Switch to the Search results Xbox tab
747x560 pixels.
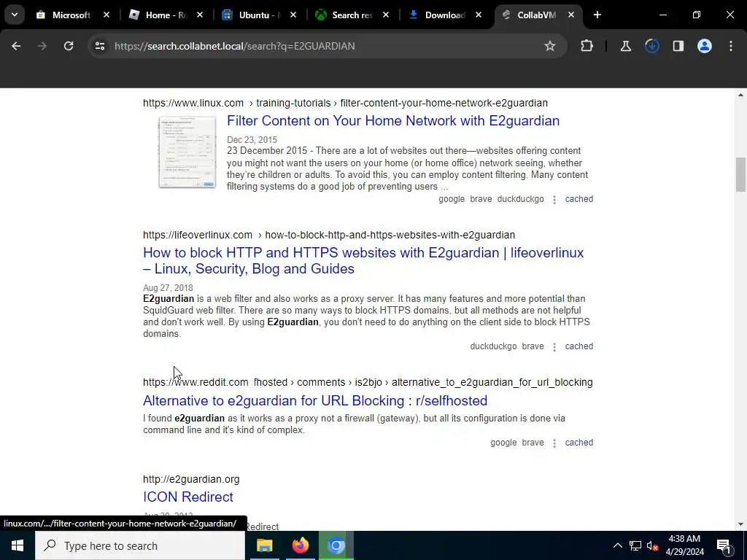351,15
